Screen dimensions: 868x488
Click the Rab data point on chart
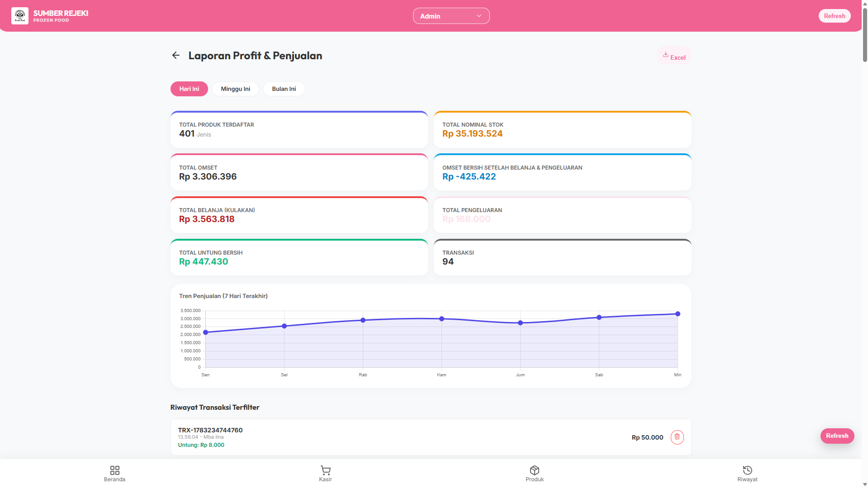363,320
